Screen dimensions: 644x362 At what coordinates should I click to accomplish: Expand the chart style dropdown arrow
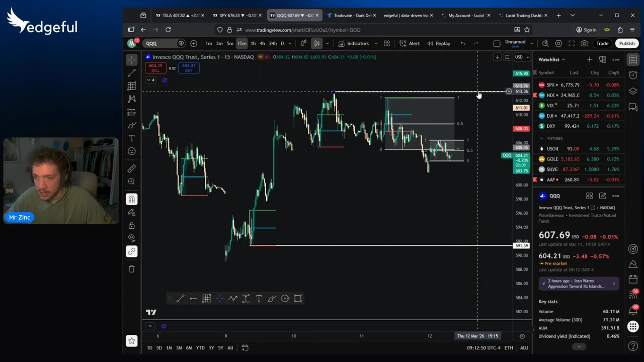327,44
